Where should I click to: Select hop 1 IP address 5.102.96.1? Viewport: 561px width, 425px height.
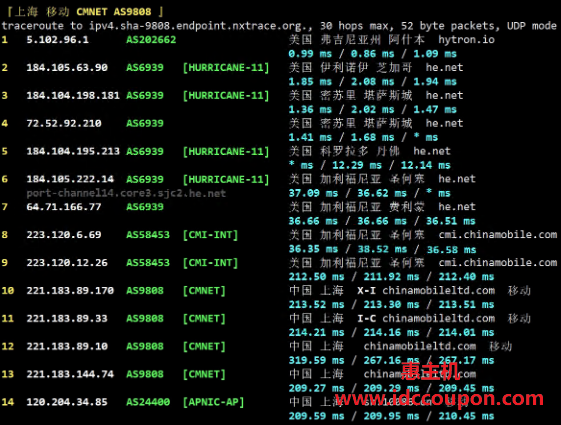pyautogui.click(x=58, y=39)
